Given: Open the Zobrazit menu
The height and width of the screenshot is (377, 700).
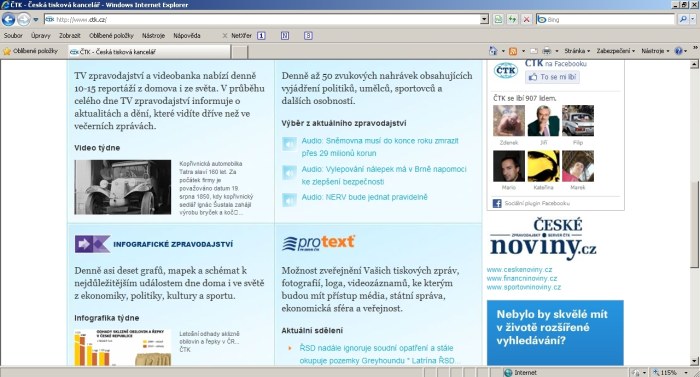Looking at the screenshot, I should pos(70,36).
